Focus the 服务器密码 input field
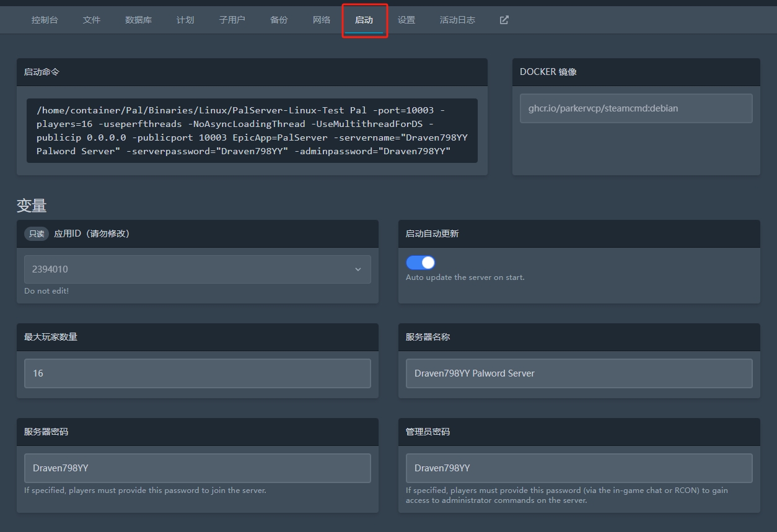This screenshot has height=532, width=777. (x=198, y=468)
